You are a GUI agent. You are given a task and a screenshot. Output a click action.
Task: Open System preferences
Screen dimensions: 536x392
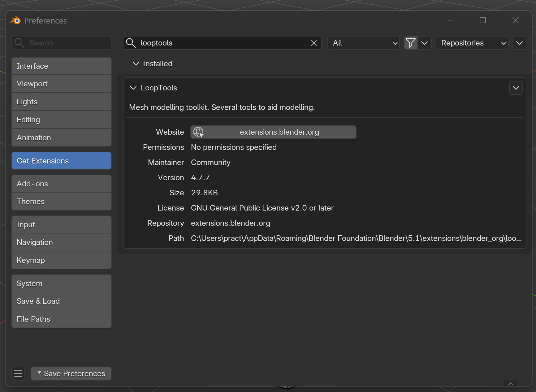pos(62,283)
